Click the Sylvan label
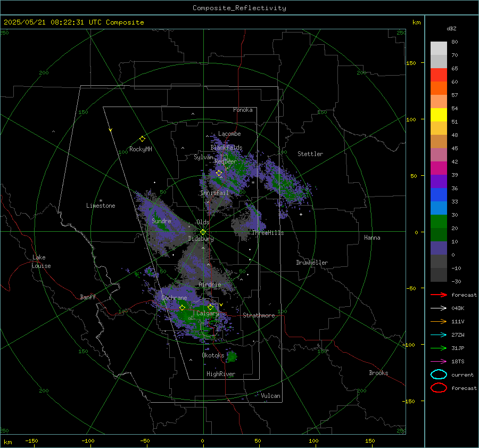This screenshot has height=448, width=479. point(203,157)
